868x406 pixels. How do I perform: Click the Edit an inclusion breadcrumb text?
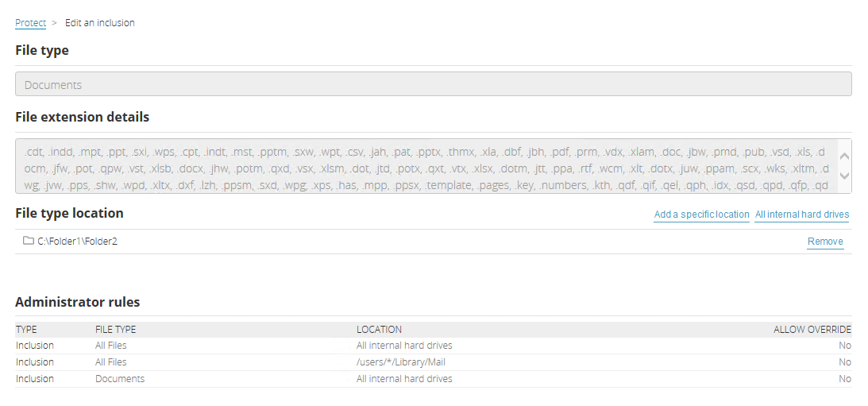pyautogui.click(x=100, y=23)
